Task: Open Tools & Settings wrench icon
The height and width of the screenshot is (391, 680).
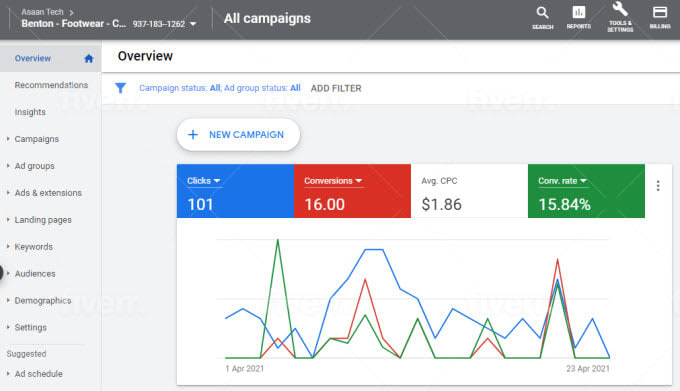Action: click(620, 9)
